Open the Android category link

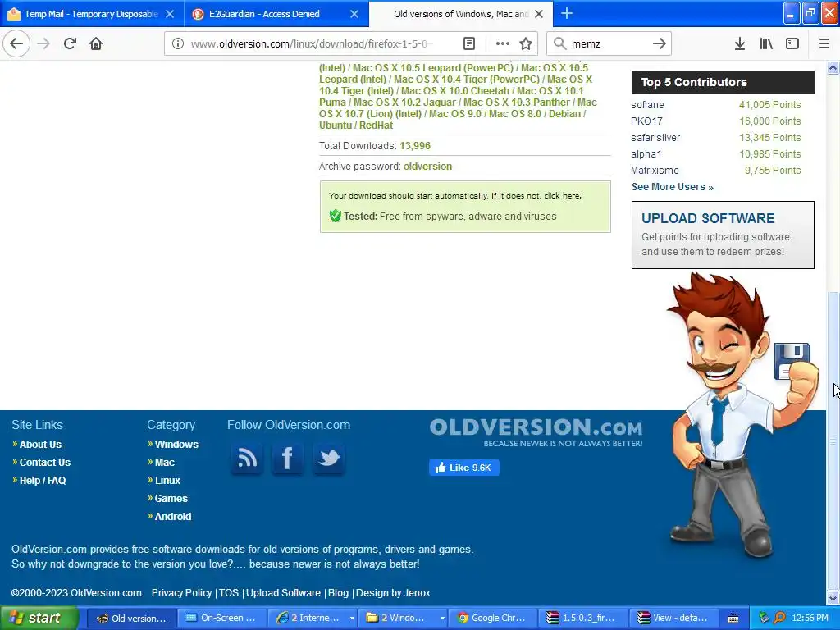[x=172, y=517]
